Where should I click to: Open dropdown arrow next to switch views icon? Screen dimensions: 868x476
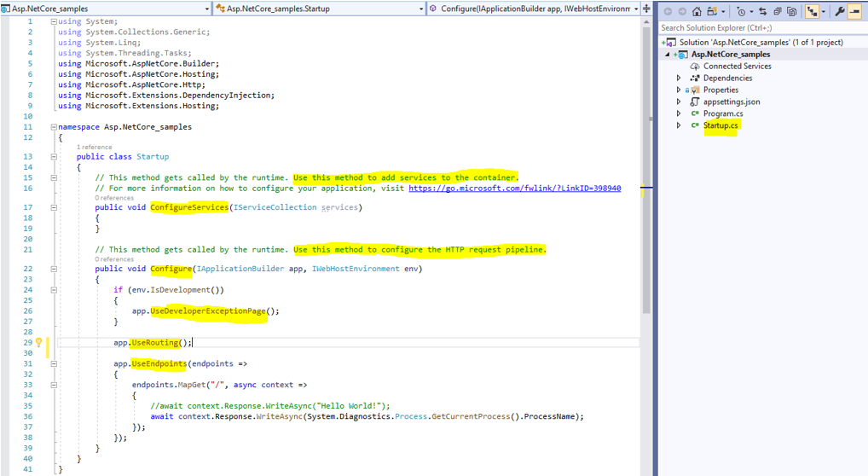[x=723, y=12]
